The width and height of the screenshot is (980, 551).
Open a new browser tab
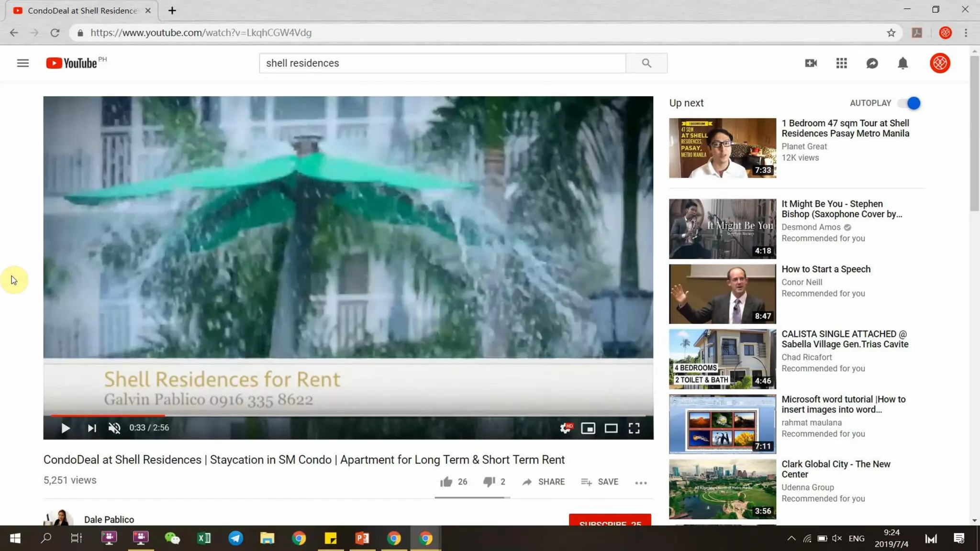click(x=172, y=11)
